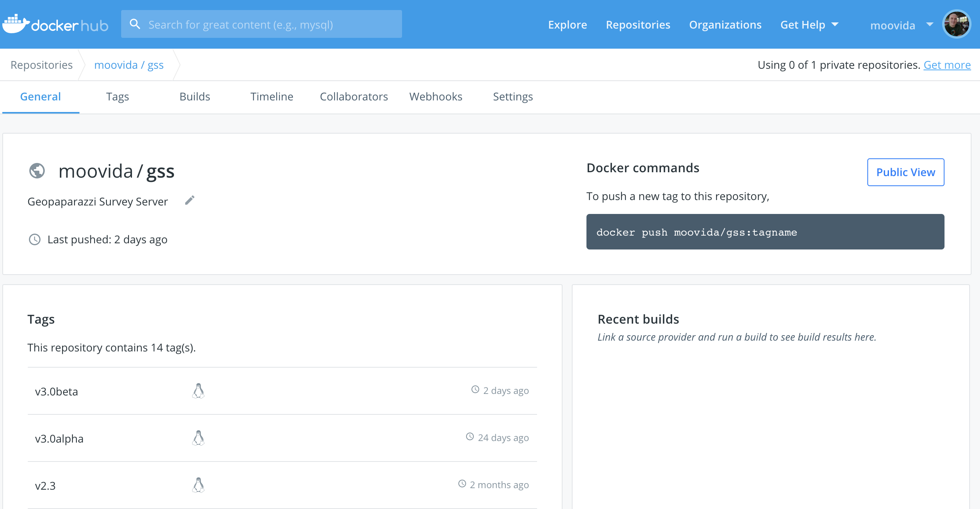Click the Last pushed clock icon

click(x=35, y=239)
